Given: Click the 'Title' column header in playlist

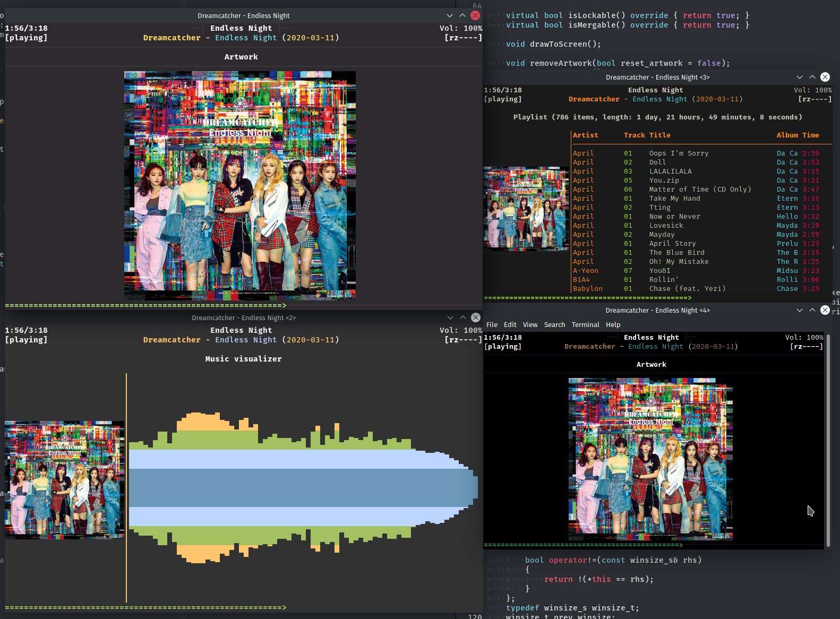Looking at the screenshot, I should 660,135.
